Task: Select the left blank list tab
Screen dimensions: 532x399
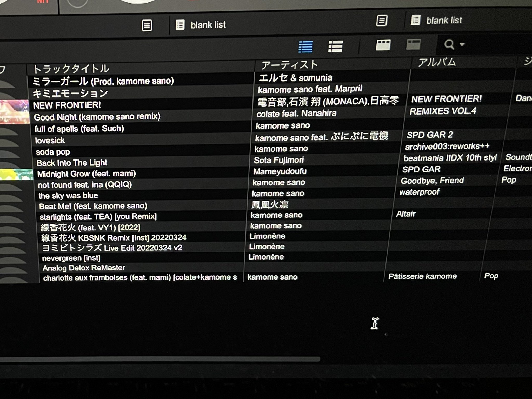Action: [208, 25]
